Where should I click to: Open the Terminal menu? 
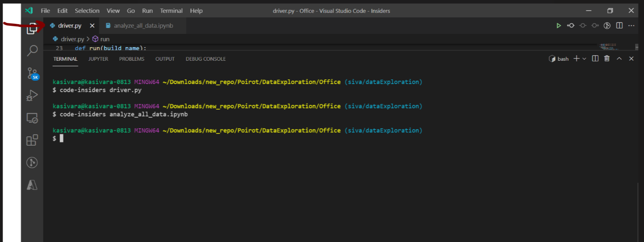[171, 11]
